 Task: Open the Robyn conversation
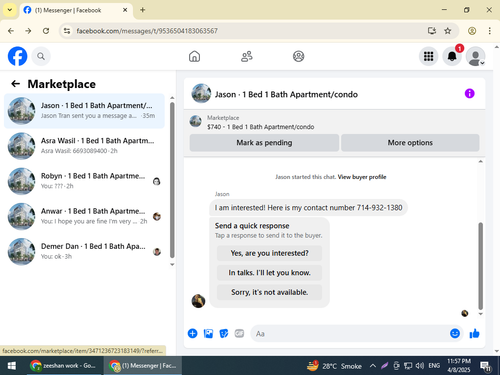[x=84, y=181]
